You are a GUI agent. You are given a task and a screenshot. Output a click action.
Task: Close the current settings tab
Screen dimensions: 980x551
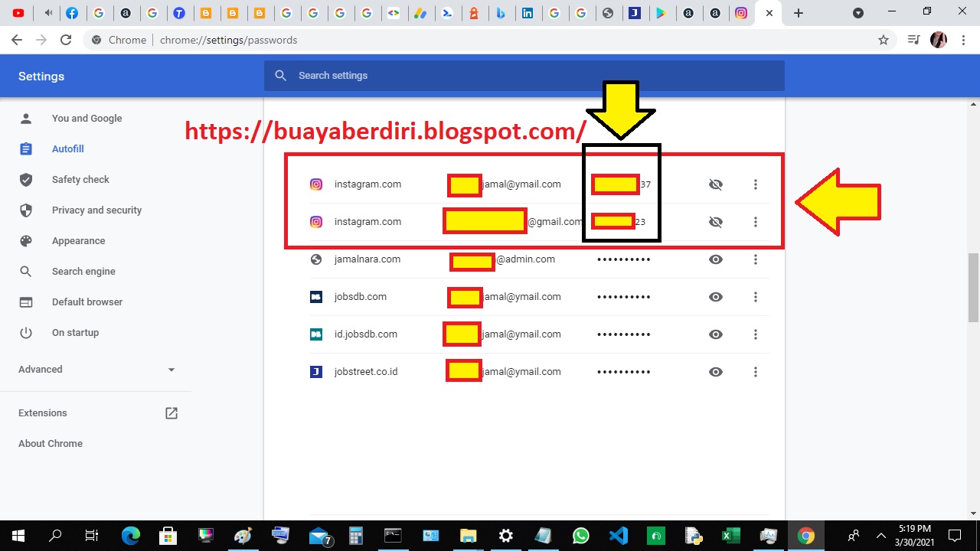(769, 13)
